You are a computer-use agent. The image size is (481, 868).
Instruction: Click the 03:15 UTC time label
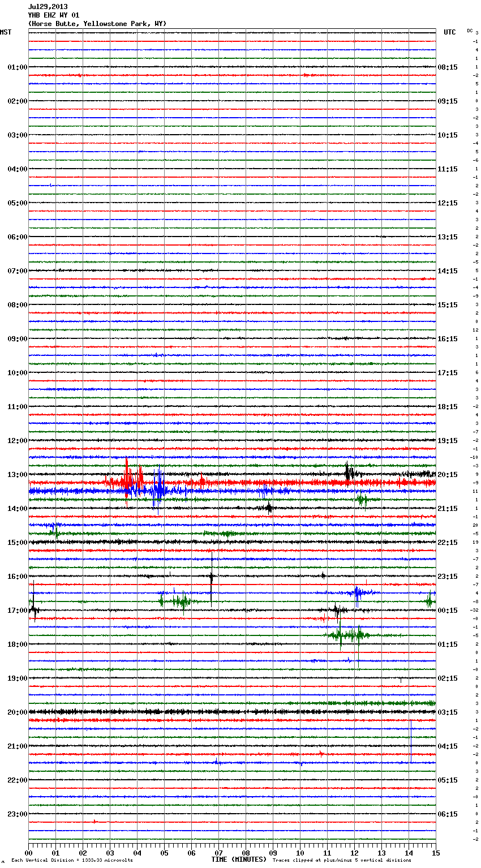(447, 712)
